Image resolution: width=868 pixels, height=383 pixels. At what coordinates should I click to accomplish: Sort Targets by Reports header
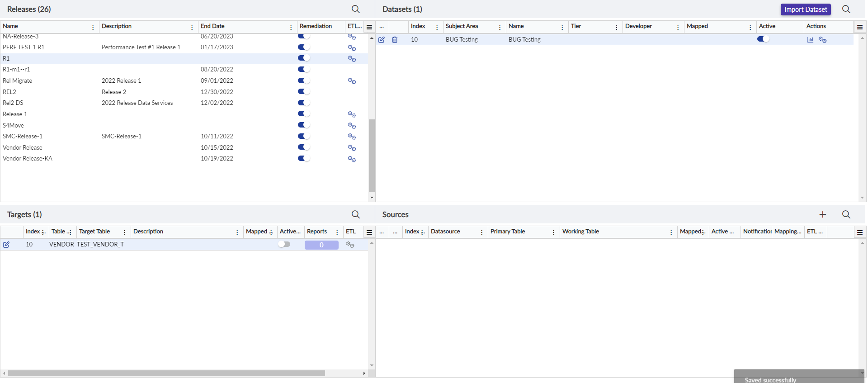pyautogui.click(x=317, y=232)
